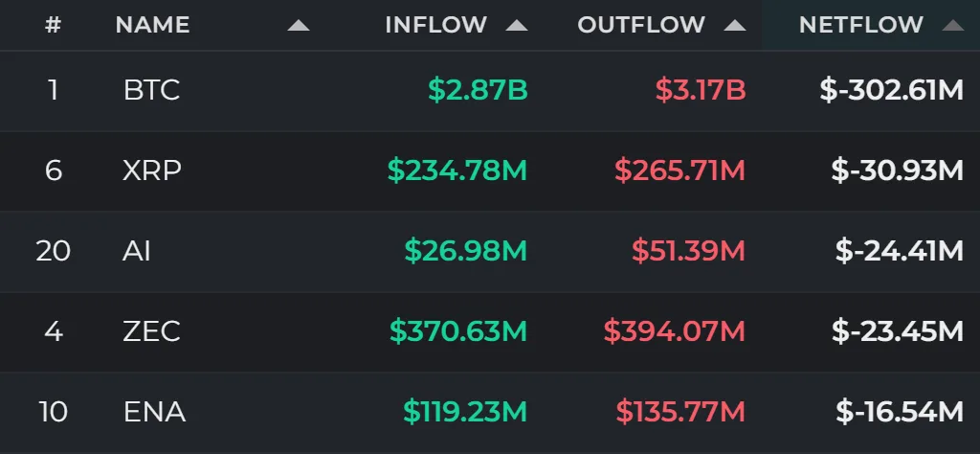The width and height of the screenshot is (980, 454).
Task: Select the XRP coin name
Action: pos(152,170)
